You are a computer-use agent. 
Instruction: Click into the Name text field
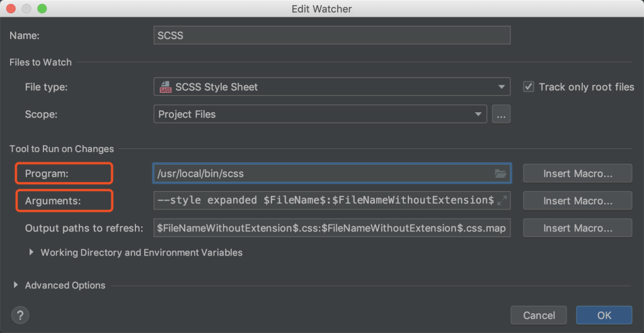coord(331,35)
